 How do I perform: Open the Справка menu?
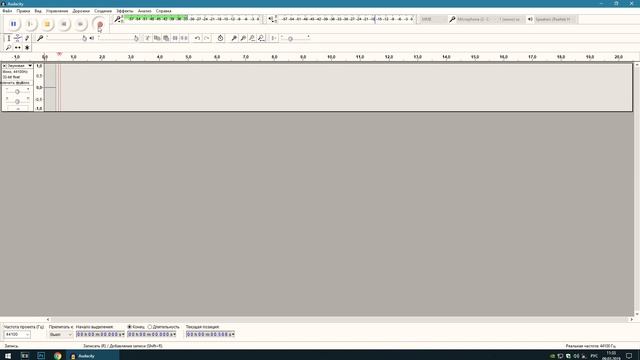[x=163, y=11]
